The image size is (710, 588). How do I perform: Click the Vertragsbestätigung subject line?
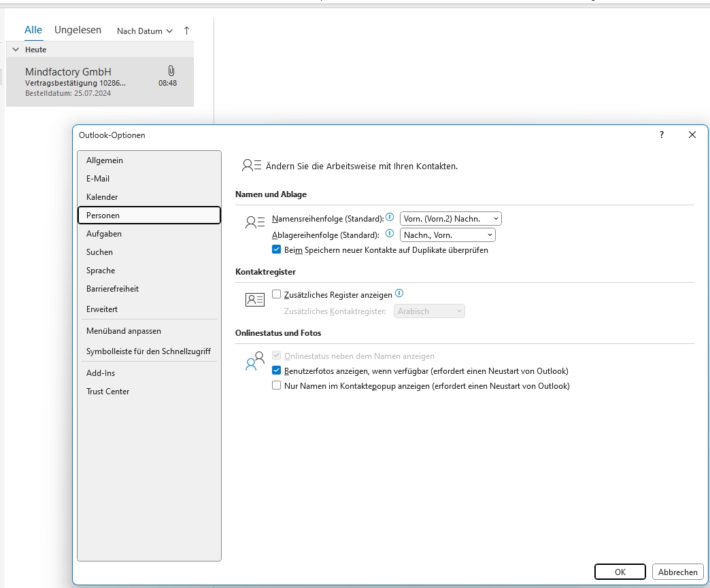pos(75,83)
